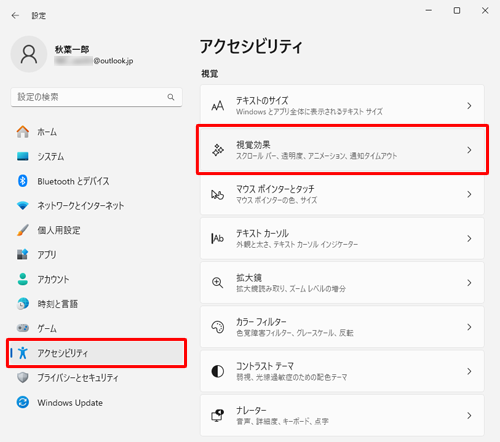Image resolution: width=500 pixels, height=442 pixels.
Task: Click the user profile avatar icon
Action: click(x=29, y=54)
